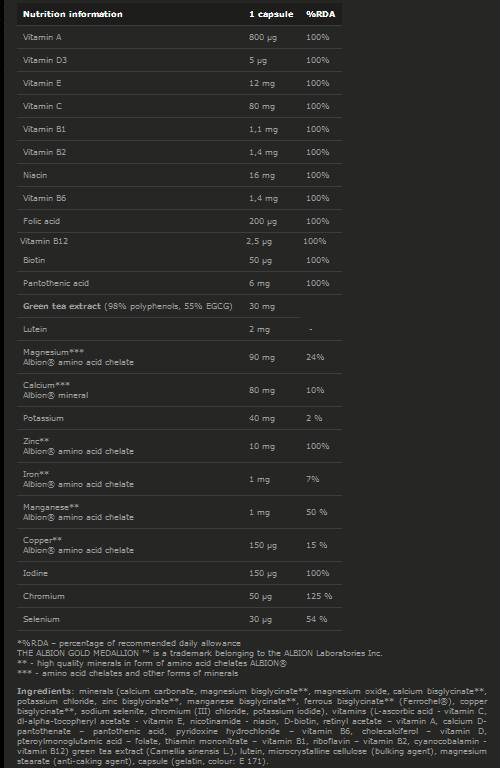This screenshot has width=500, height=768.
Task: Select the Zinc amino acid chelate row
Action: coord(179,446)
